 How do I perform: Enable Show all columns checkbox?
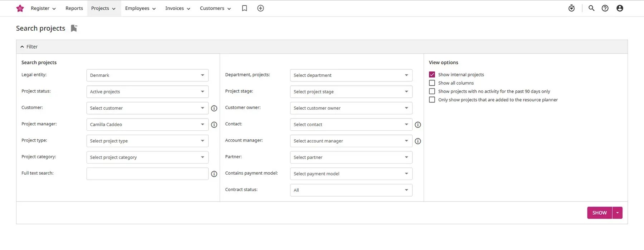[432, 83]
